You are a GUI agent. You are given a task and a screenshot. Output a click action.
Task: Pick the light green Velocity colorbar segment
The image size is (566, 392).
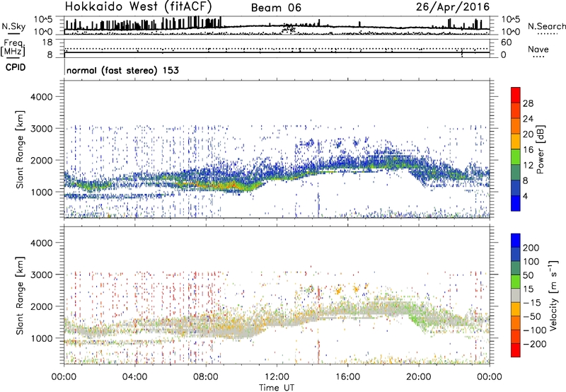point(516,282)
